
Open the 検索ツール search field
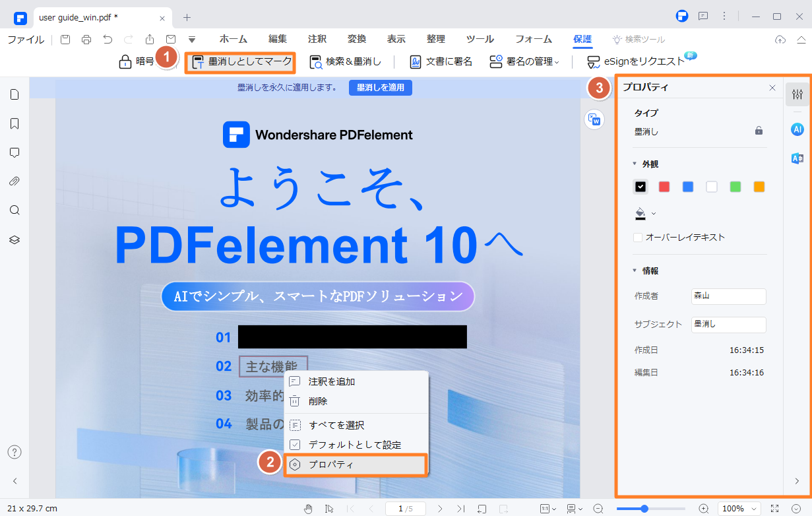point(639,40)
